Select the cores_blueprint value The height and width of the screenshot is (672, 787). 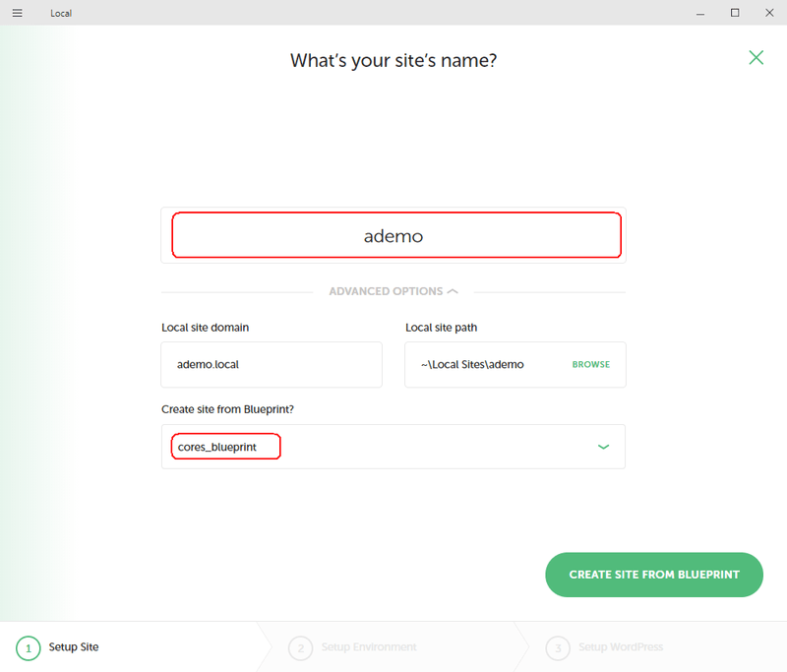(x=217, y=447)
